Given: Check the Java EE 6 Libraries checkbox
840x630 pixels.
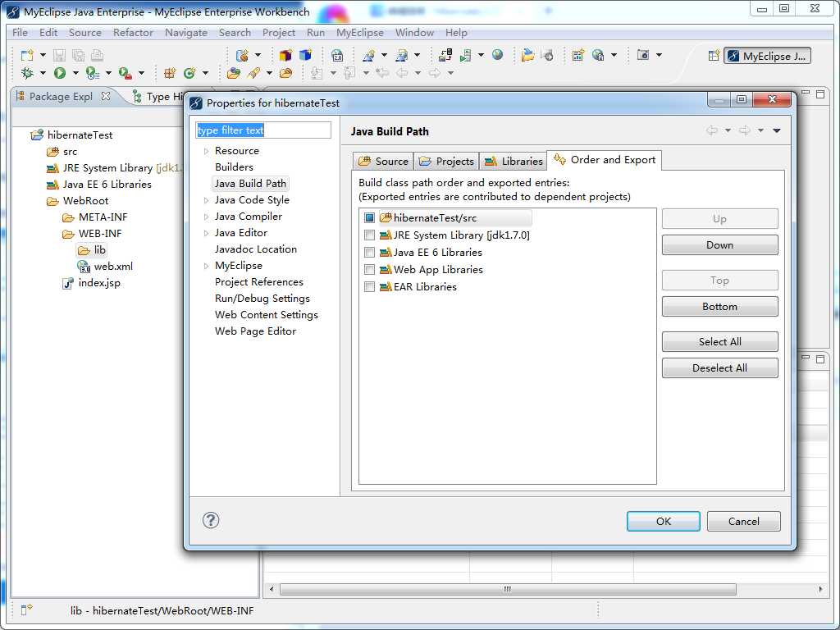Looking at the screenshot, I should [369, 253].
